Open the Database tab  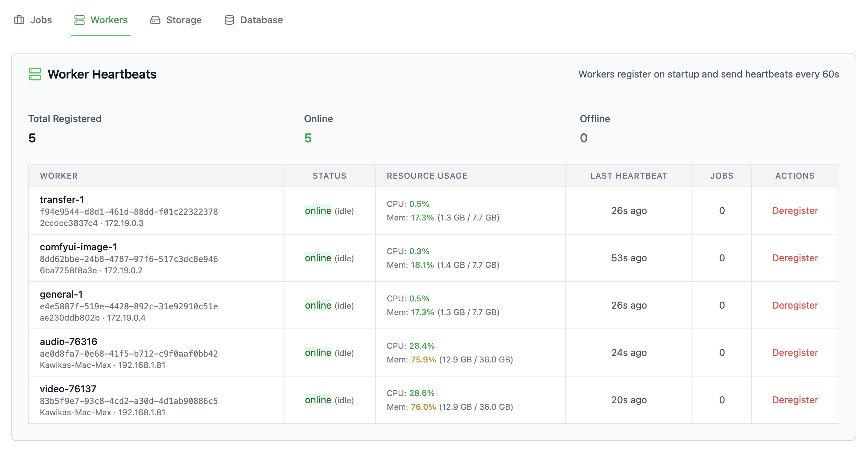click(261, 20)
